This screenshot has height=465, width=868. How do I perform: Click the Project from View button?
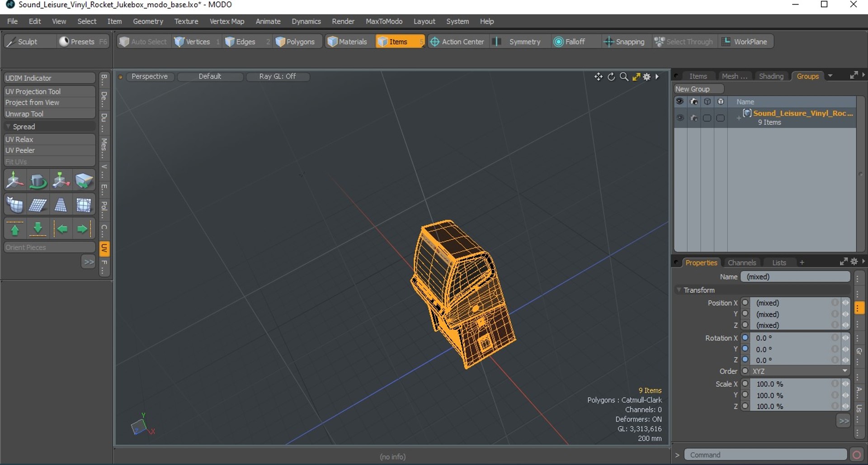[x=50, y=103]
